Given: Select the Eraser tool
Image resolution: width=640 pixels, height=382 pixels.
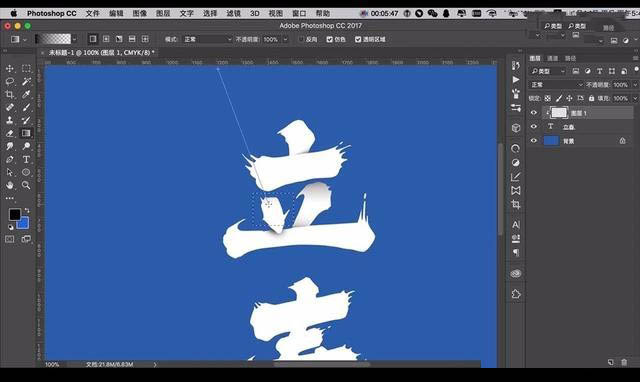Looking at the screenshot, I should [x=10, y=133].
